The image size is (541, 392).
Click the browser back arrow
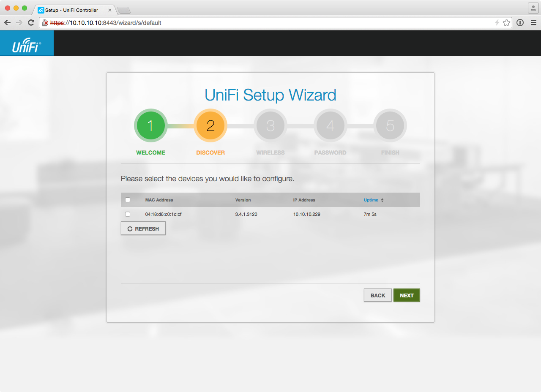(x=7, y=23)
